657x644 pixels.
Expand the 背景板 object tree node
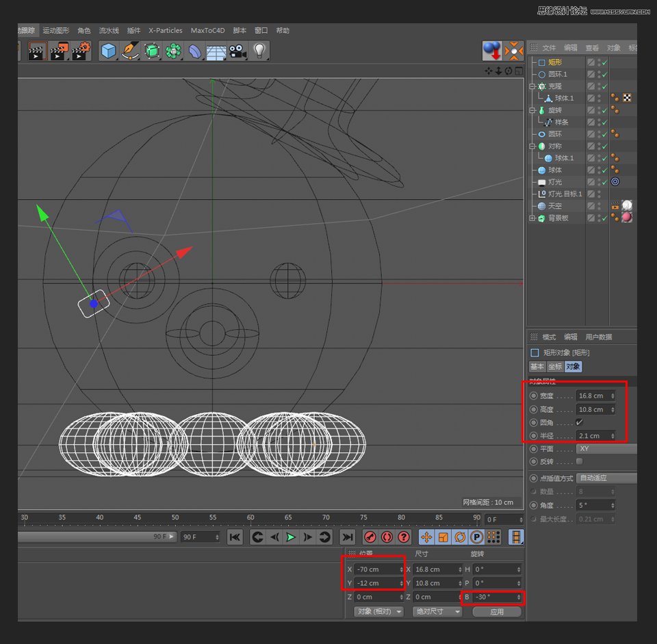532,218
